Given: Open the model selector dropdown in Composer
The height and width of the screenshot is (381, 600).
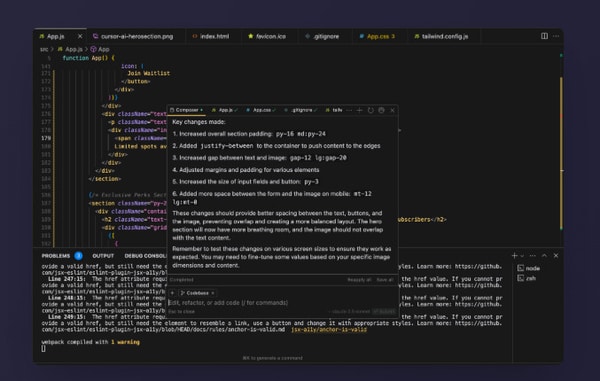Looking at the screenshot, I should click(349, 312).
